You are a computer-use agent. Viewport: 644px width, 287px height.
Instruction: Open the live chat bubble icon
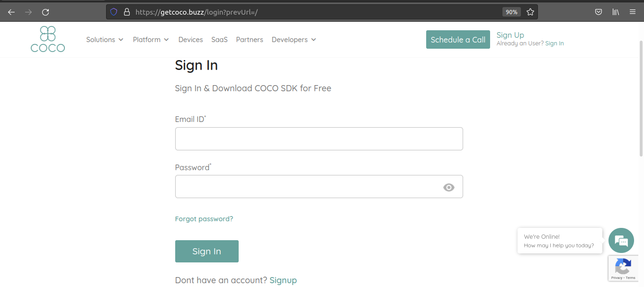click(x=621, y=241)
